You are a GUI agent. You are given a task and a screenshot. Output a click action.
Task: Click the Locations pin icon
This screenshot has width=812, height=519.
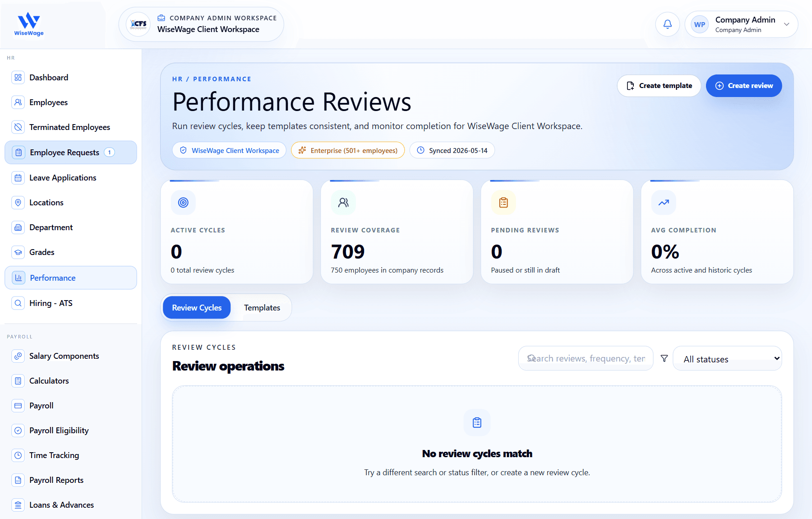18,203
